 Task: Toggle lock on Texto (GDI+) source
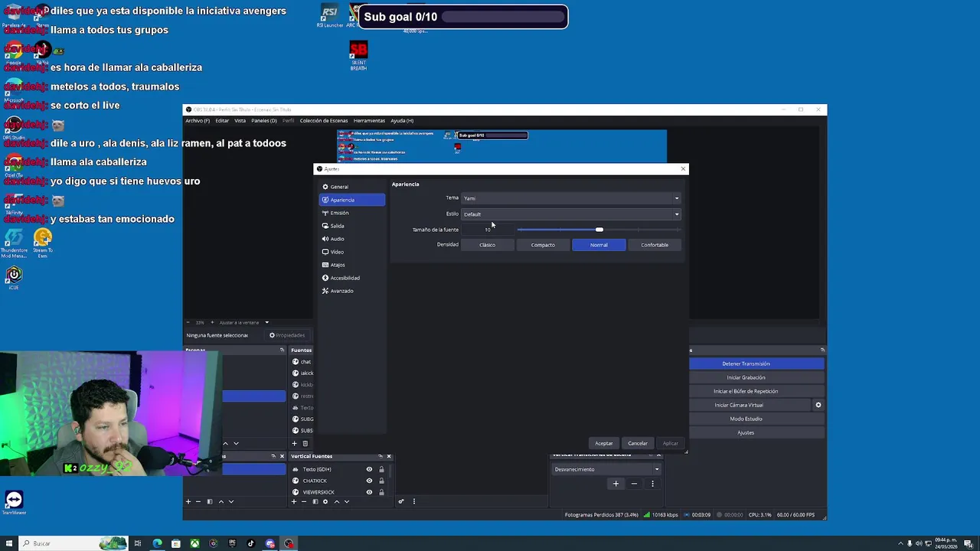pos(381,469)
